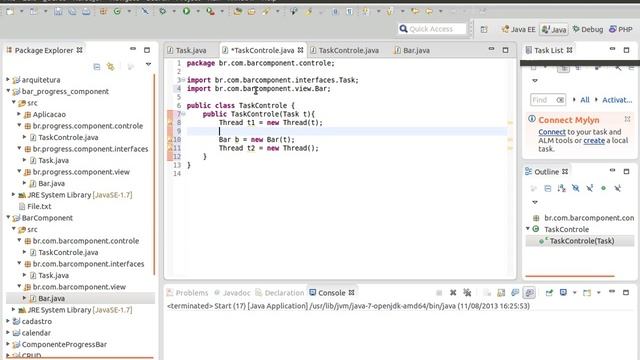Click the Open Perspective icon
The image size is (640, 360).
click(484, 29)
